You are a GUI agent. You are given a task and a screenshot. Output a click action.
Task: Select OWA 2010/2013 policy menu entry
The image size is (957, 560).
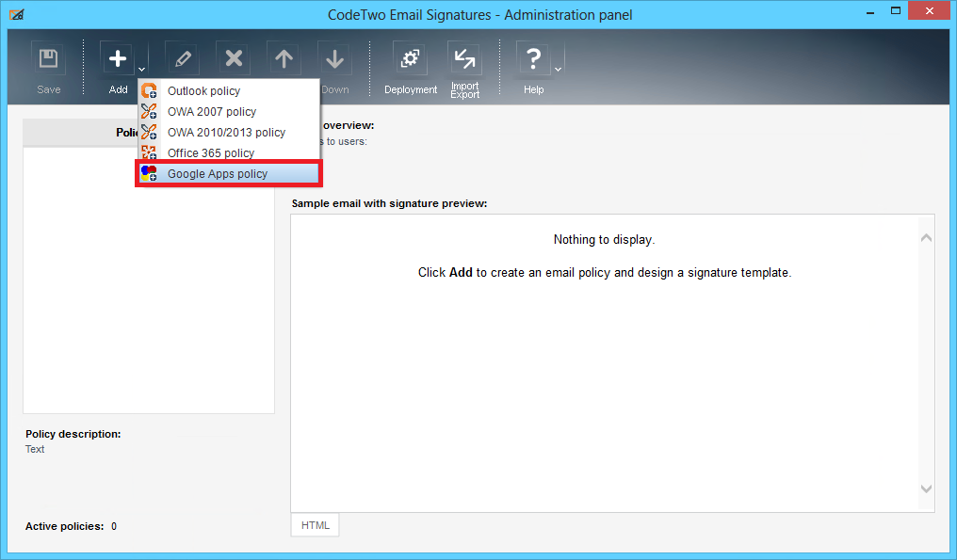click(x=229, y=133)
